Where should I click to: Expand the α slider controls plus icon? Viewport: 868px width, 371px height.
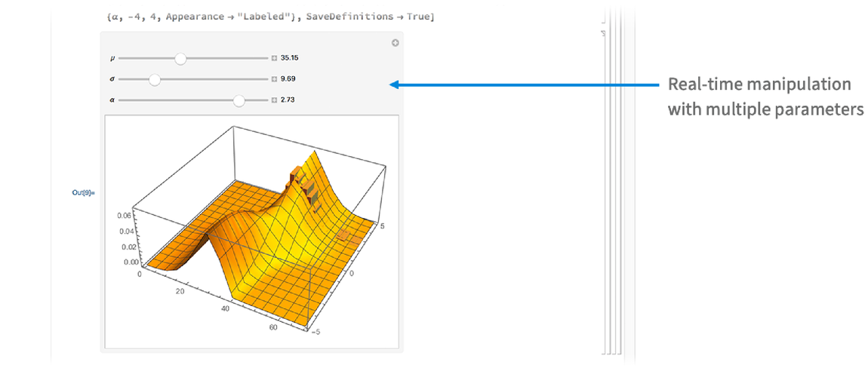274,100
